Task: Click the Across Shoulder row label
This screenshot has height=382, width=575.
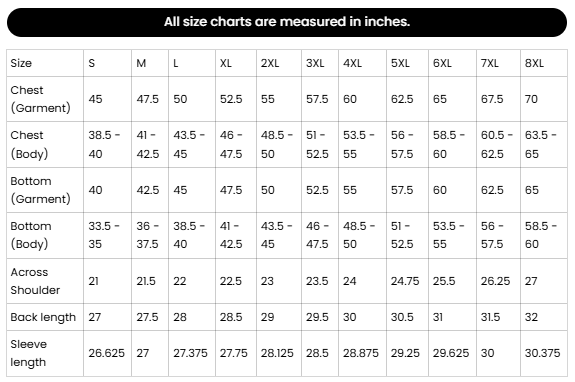Action: click(x=45, y=281)
